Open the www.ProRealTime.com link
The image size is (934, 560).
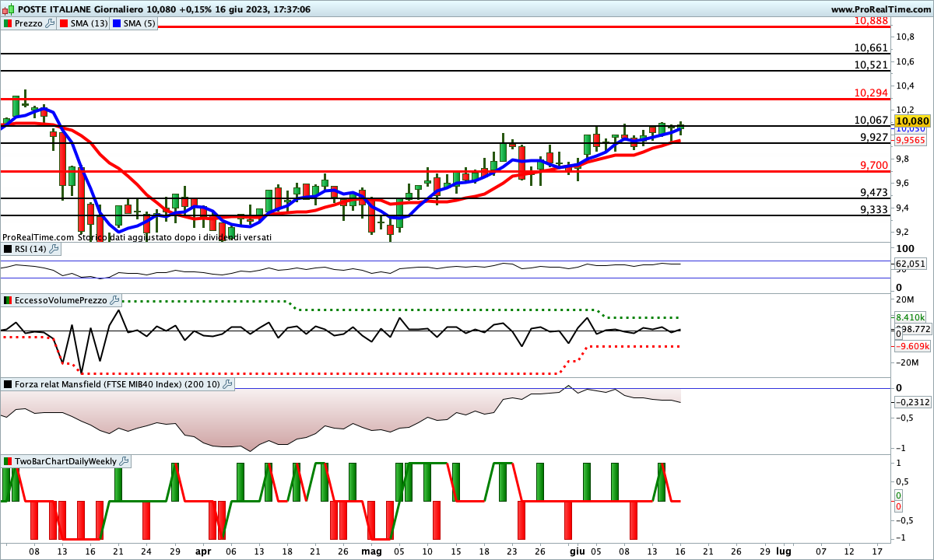pyautogui.click(x=881, y=9)
